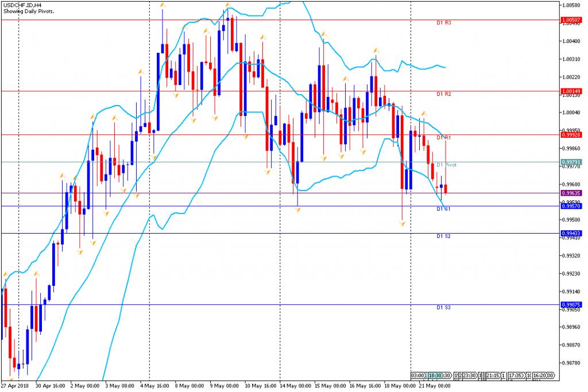Image resolution: width=588 pixels, height=392 pixels.
Task: Select the highlighted 18:30 event marker
Action: [x=435, y=375]
